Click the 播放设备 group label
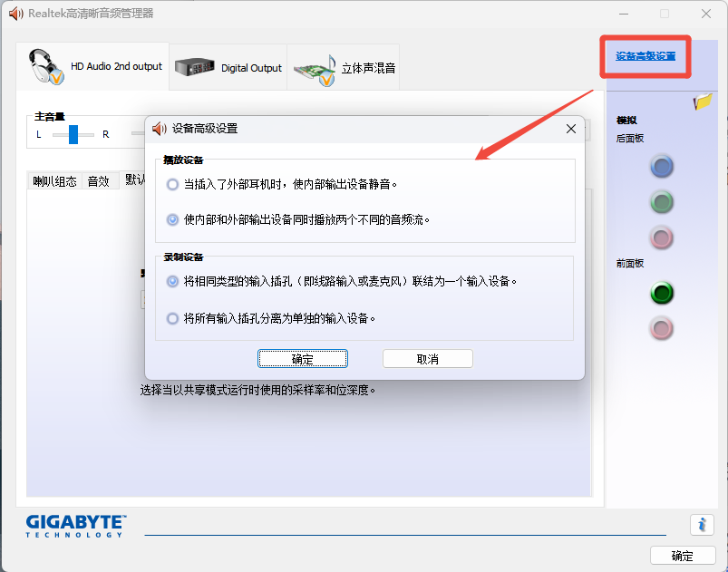The height and width of the screenshot is (572, 728). [x=183, y=160]
